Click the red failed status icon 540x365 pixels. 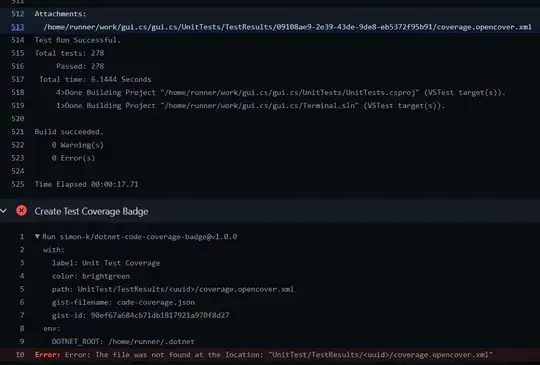(21, 210)
